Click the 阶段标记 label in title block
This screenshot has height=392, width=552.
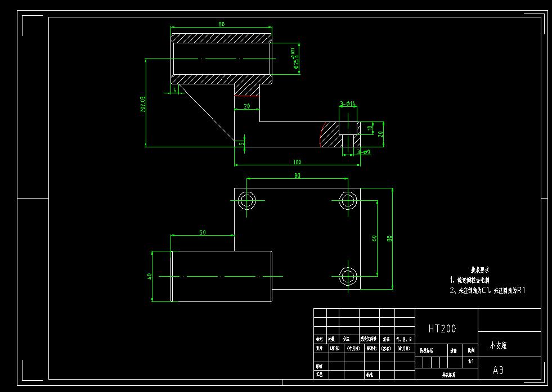tap(427, 351)
